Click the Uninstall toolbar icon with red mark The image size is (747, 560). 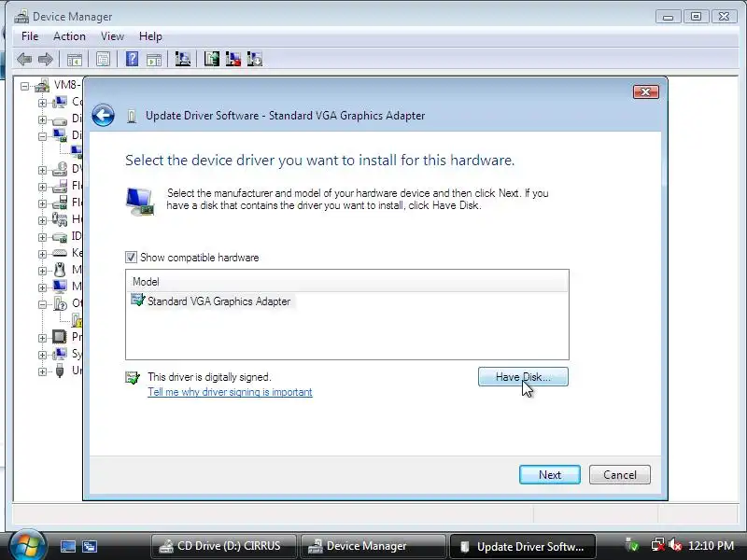(x=233, y=60)
